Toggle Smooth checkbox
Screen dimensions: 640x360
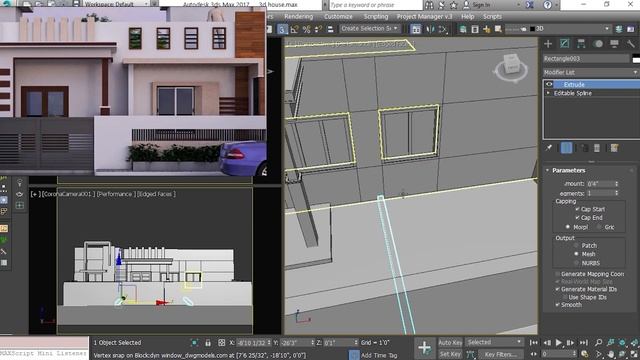[557, 304]
